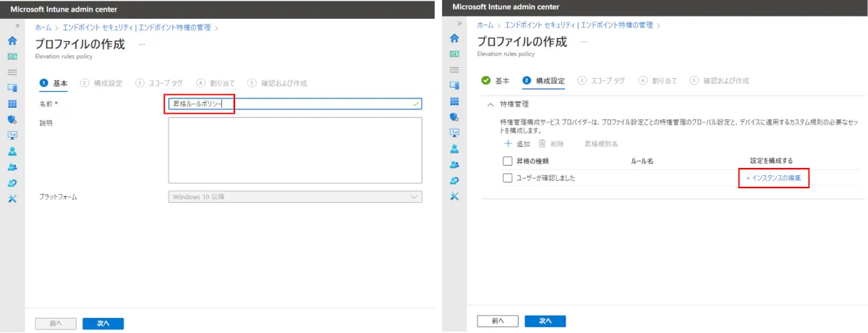Open Dashboard icon in the left window's sidebar

pyautogui.click(x=12, y=56)
